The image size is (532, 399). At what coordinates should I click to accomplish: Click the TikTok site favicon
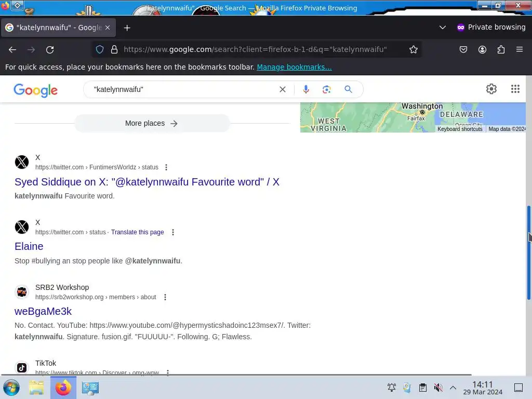22,367
